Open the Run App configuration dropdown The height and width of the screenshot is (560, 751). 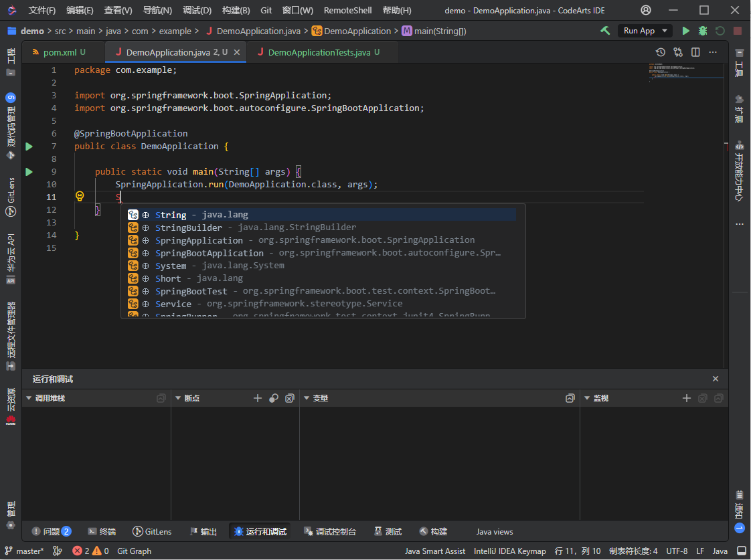coord(665,30)
